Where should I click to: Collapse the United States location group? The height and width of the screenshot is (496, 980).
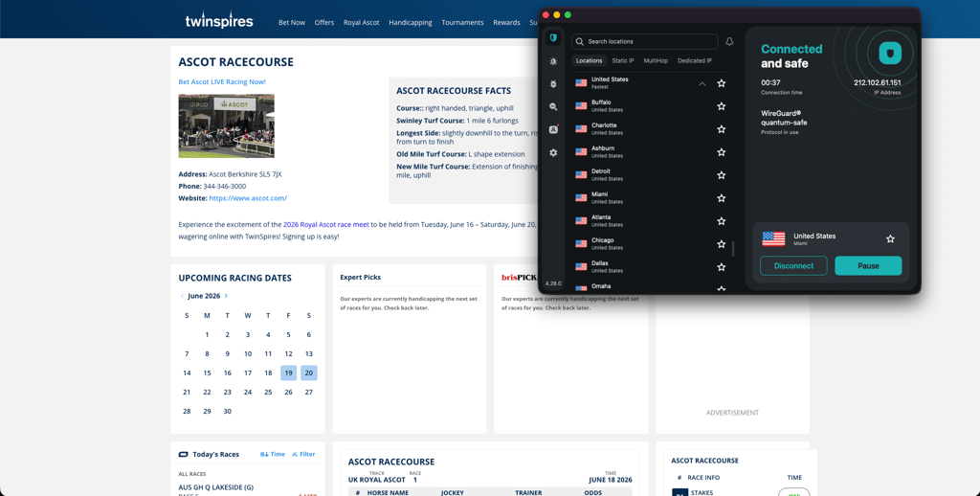tap(702, 83)
